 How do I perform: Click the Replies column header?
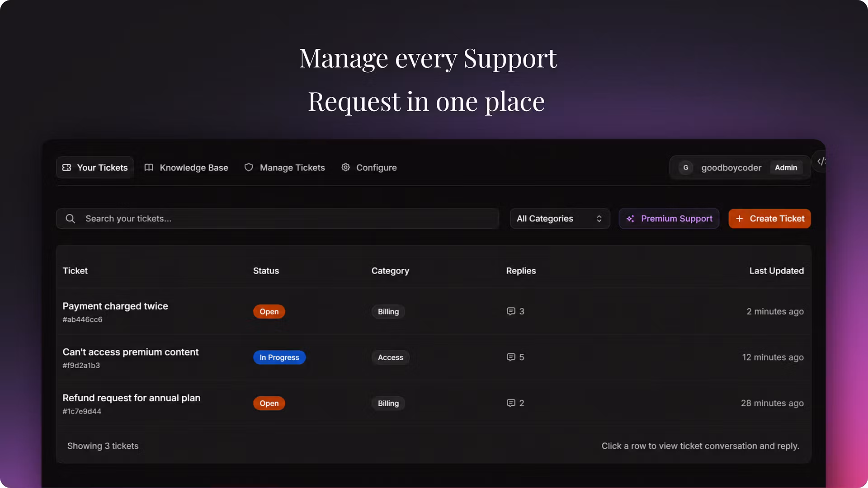point(521,271)
